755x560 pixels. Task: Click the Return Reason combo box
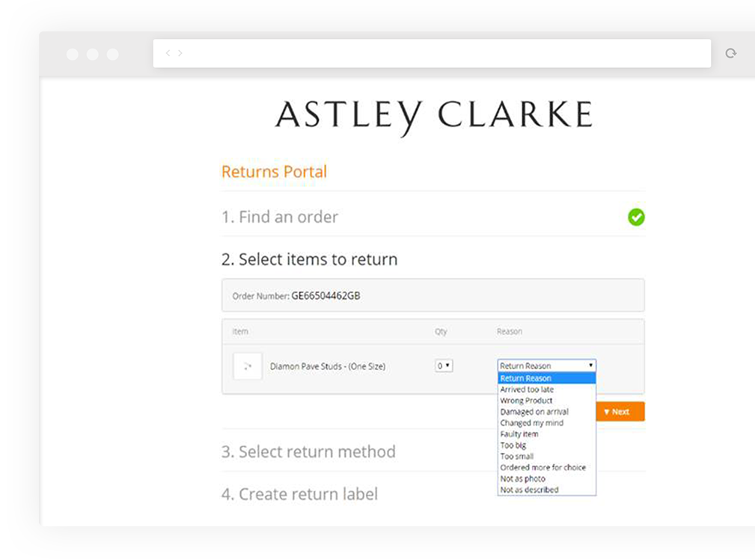click(x=546, y=366)
